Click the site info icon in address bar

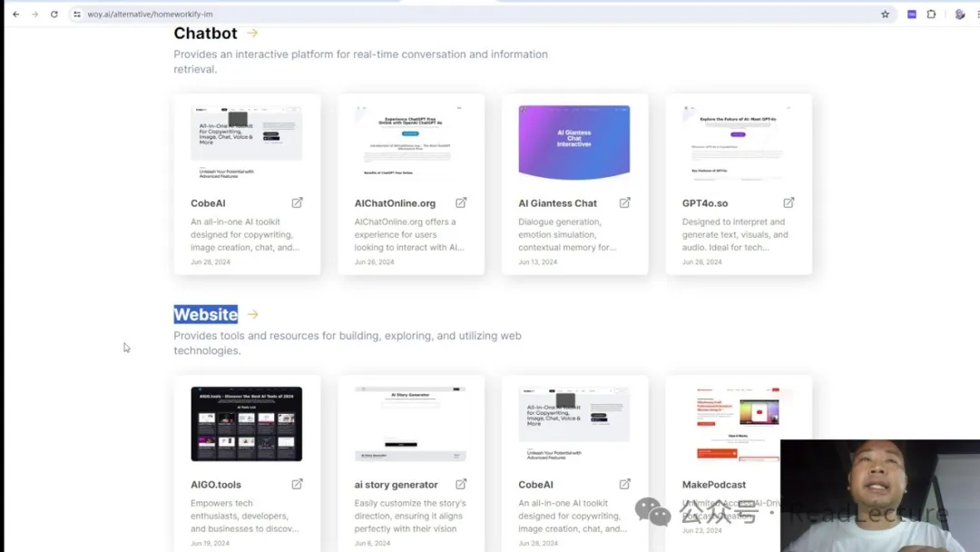click(x=77, y=15)
